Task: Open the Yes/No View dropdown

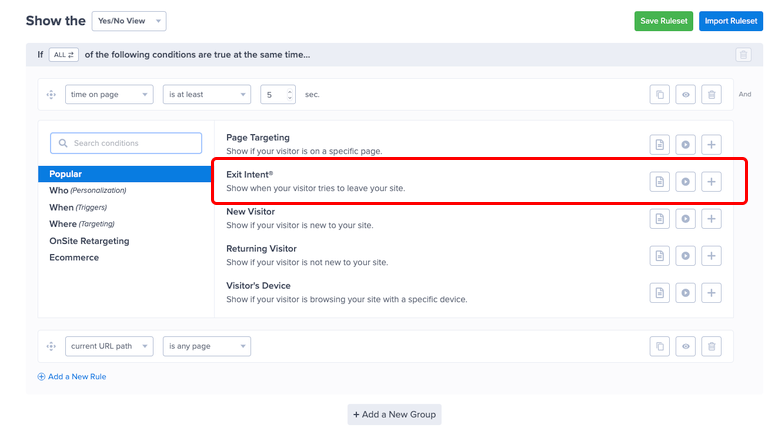Action: [x=129, y=21]
